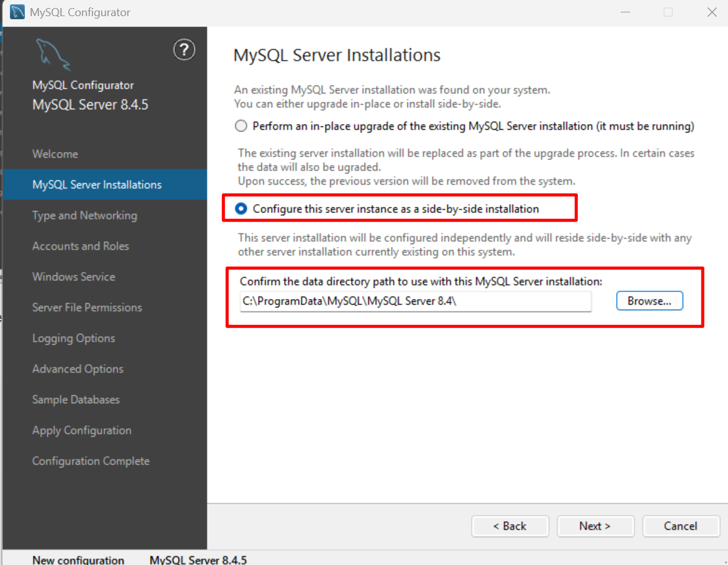Screen dimensions: 728x565
Task: Open the help question mark icon
Action: tap(184, 50)
